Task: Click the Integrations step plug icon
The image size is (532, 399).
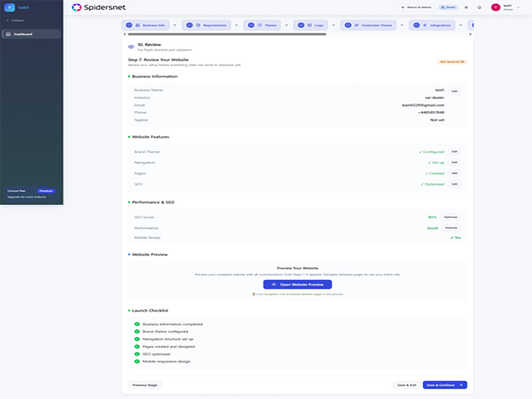Action: 425,25
